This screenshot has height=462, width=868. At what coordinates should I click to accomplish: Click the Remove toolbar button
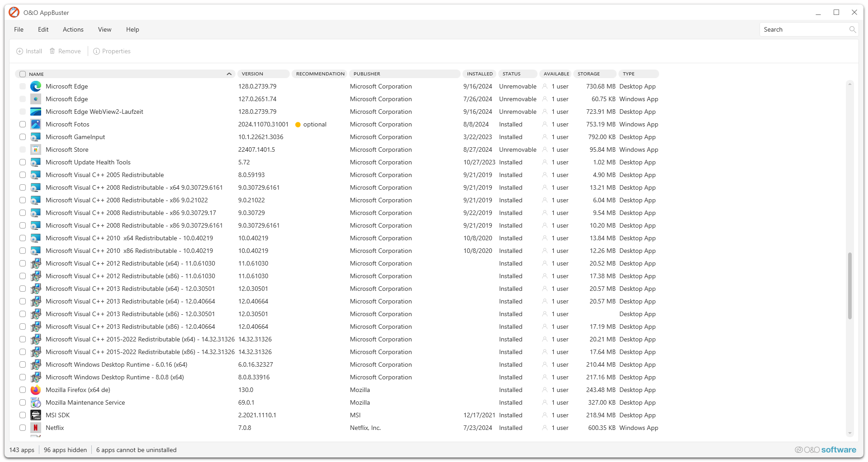[x=65, y=51]
